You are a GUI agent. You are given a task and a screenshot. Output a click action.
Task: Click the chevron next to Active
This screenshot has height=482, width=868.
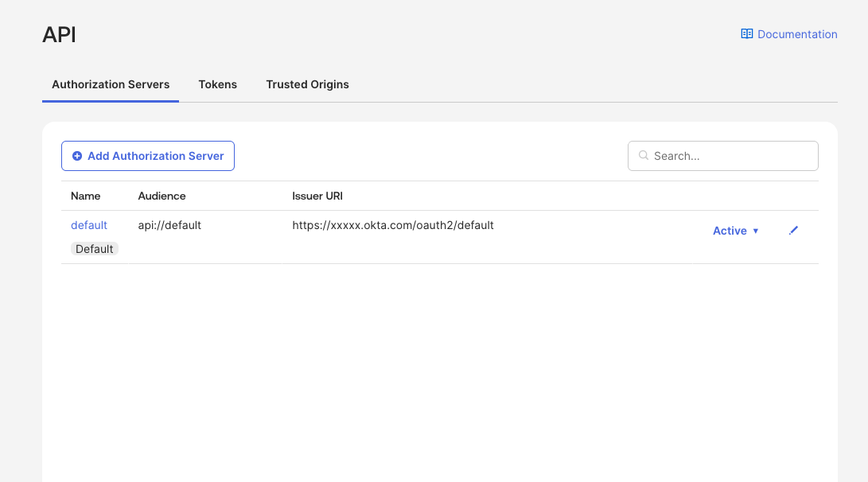pos(754,231)
